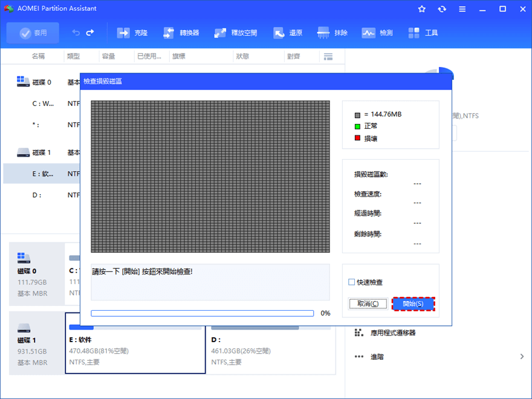
Task: Click the gray 144.76MB legend swatch
Action: click(x=357, y=115)
